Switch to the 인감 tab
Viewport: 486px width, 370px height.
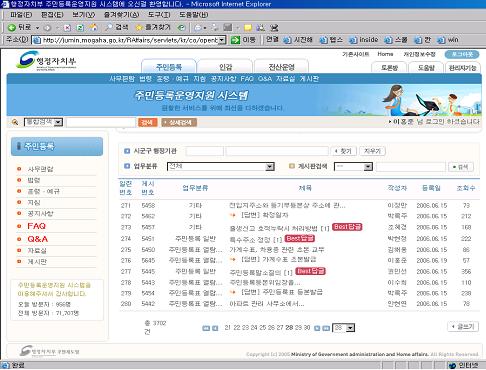pos(225,67)
